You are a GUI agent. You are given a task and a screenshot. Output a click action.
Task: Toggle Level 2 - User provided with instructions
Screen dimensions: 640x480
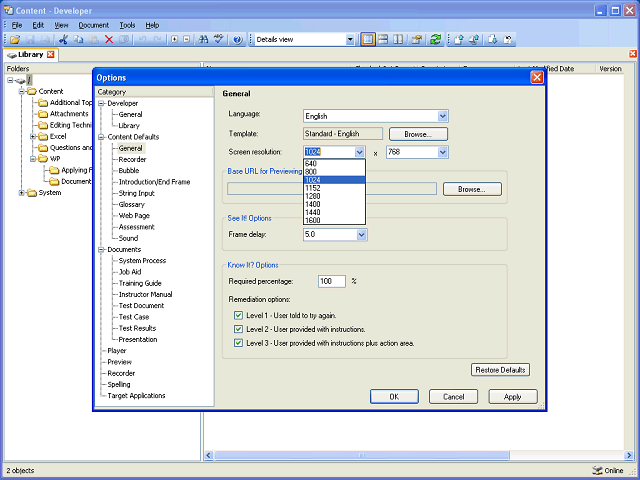click(238, 329)
